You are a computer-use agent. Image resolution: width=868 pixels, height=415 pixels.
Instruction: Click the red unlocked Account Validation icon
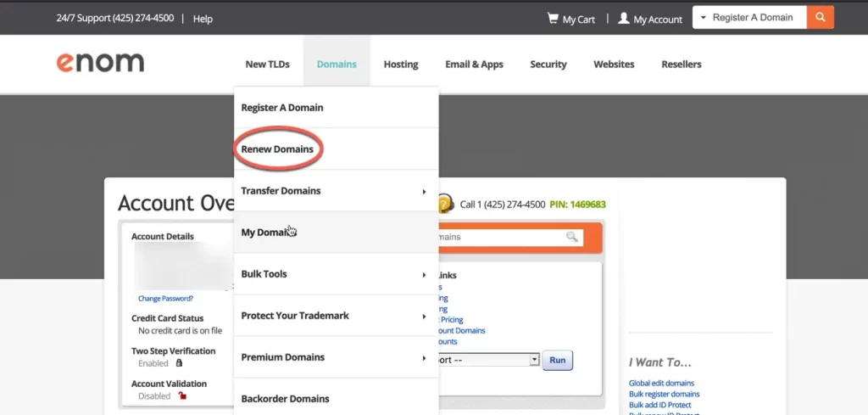181,395
